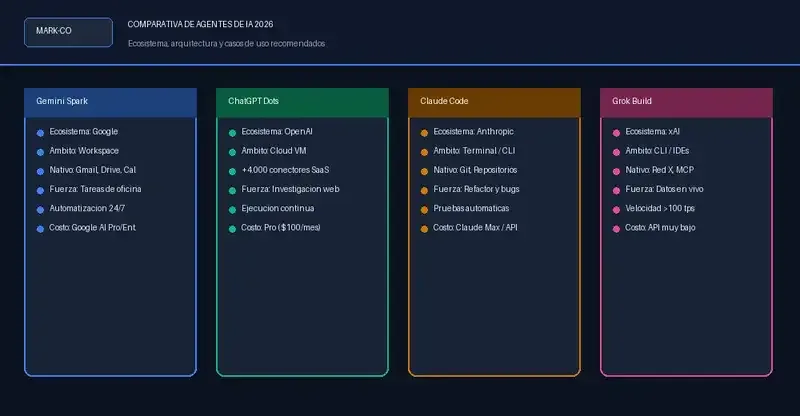Click the orange bullet beside 'Fuerza: Refactor y bugs'
The image size is (800, 416).
(x=424, y=190)
